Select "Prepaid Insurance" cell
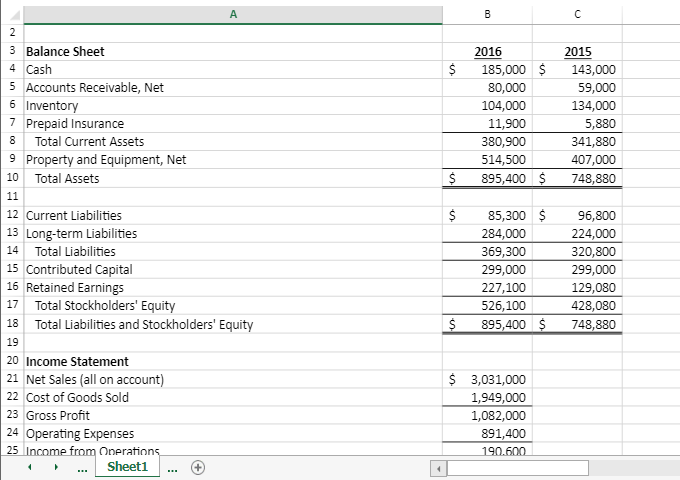Image resolution: width=680 pixels, height=480 pixels. [233, 124]
